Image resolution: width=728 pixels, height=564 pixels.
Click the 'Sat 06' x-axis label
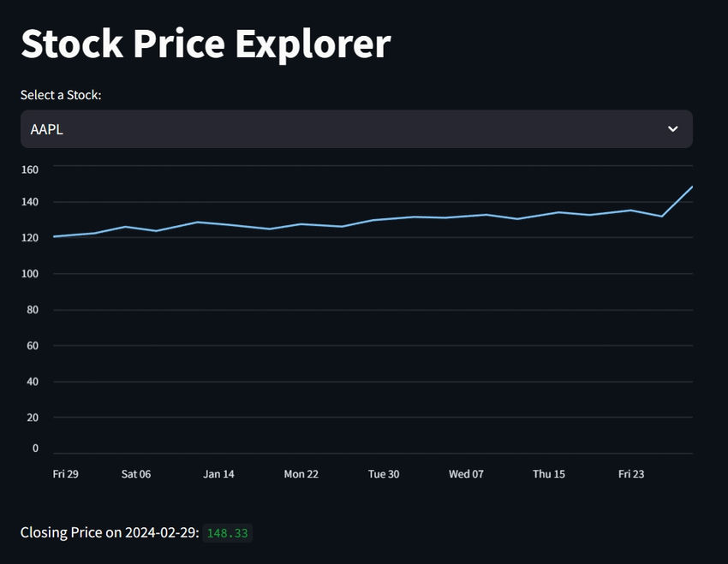[x=135, y=474]
